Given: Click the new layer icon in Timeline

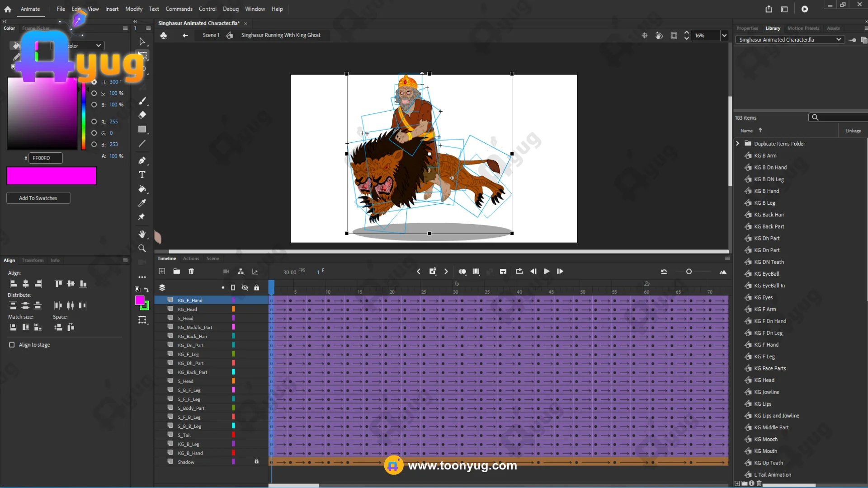Looking at the screenshot, I should 162,271.
